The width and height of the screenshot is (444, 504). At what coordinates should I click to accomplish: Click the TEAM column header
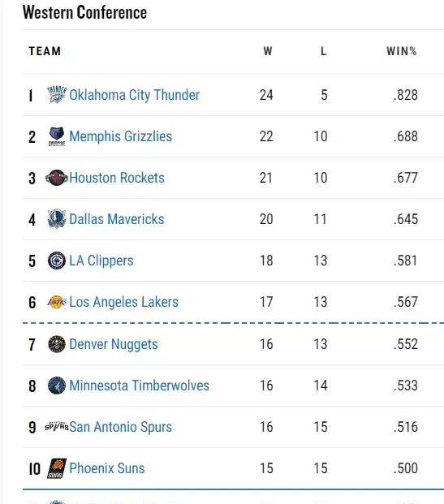pos(45,51)
